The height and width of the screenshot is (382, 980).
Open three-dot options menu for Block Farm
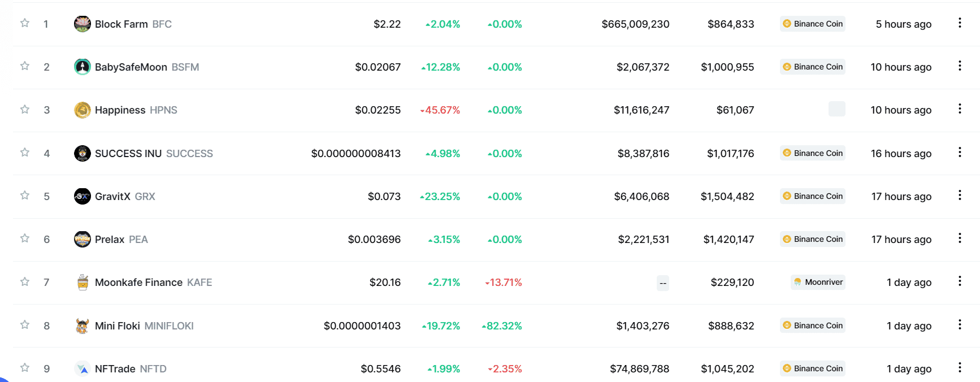[960, 23]
